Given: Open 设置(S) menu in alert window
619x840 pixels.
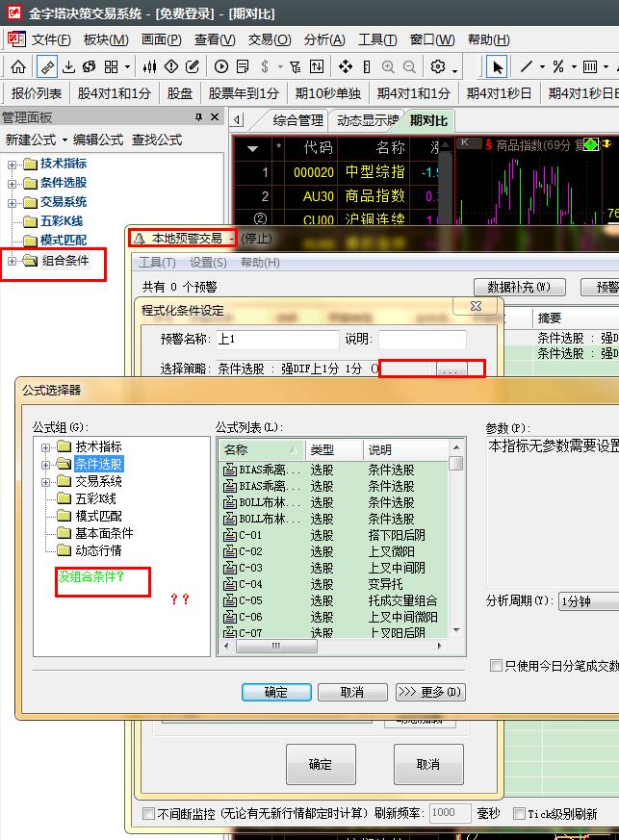Looking at the screenshot, I should coord(208,263).
